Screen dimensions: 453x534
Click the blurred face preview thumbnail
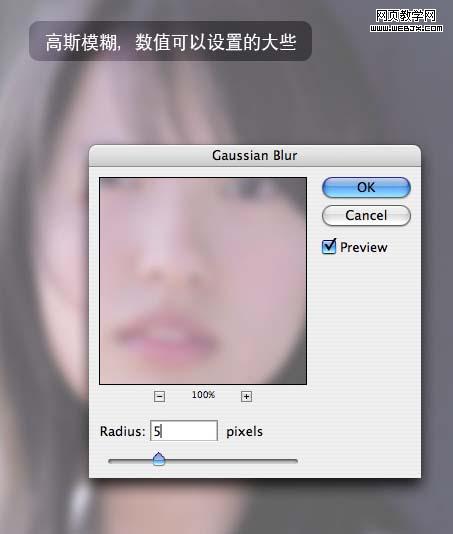[x=203, y=281]
